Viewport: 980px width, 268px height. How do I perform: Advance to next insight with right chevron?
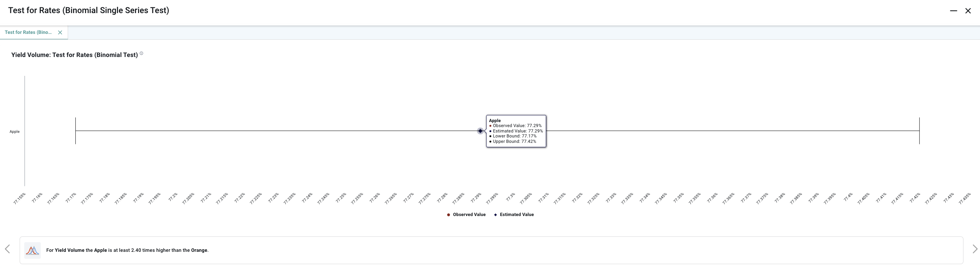[975, 249]
